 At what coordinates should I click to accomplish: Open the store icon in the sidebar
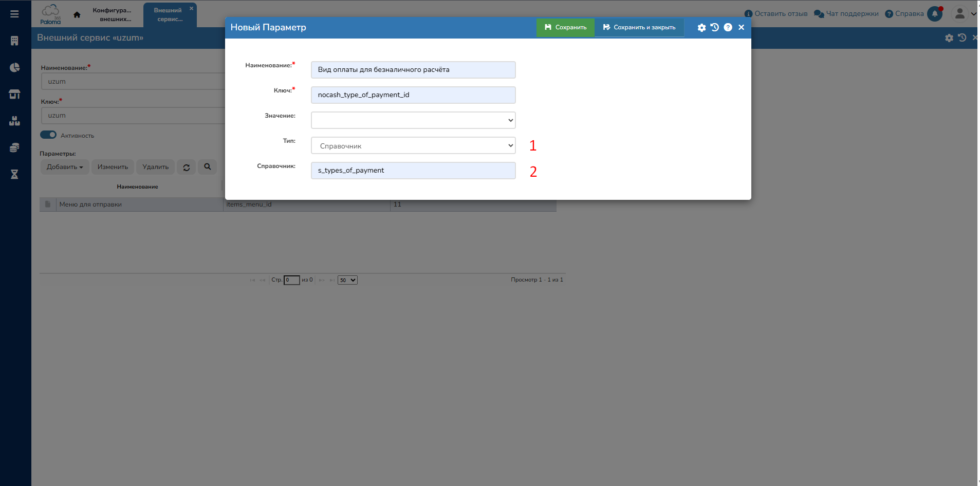tap(14, 95)
